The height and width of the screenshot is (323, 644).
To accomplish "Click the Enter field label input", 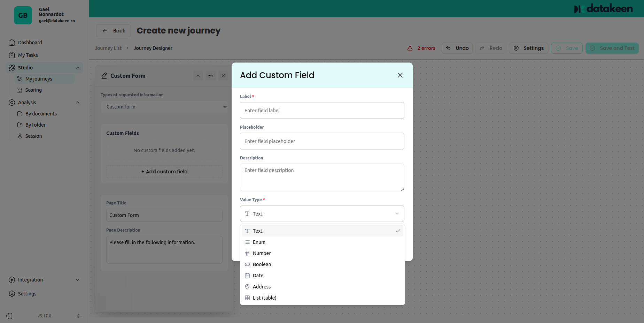I will [322, 110].
